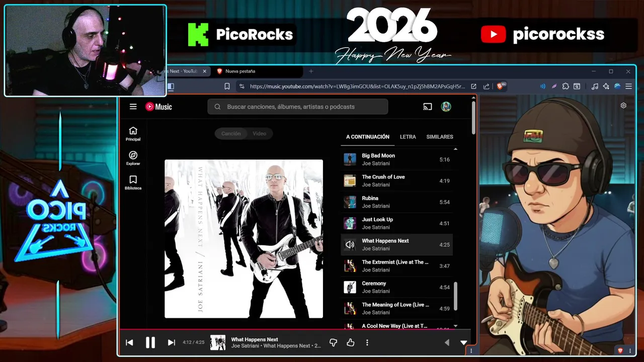Play Rubina from the queue

pyautogui.click(x=396, y=202)
